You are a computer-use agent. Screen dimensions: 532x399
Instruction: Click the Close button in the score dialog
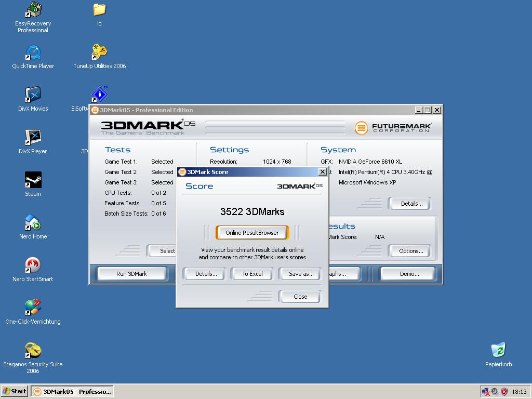[x=300, y=297]
